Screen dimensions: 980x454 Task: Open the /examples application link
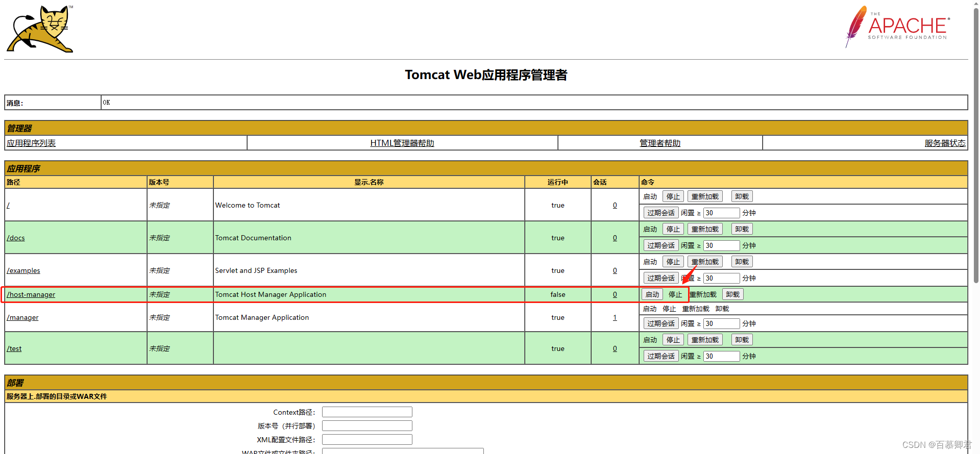[23, 270]
